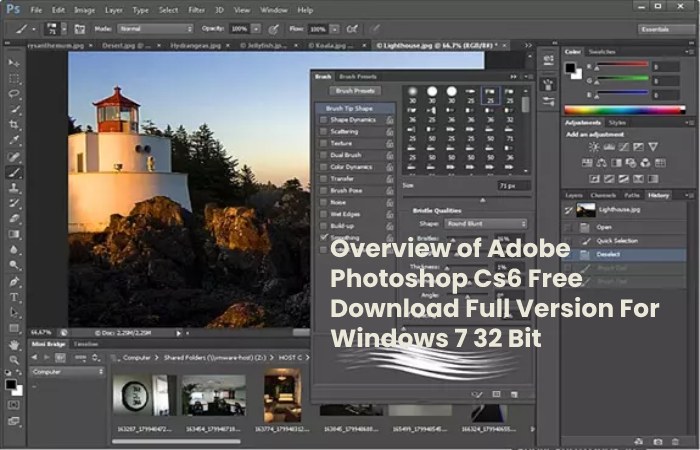Screen dimensions: 700x450
Task: Open the Window menu
Action: tap(274, 10)
